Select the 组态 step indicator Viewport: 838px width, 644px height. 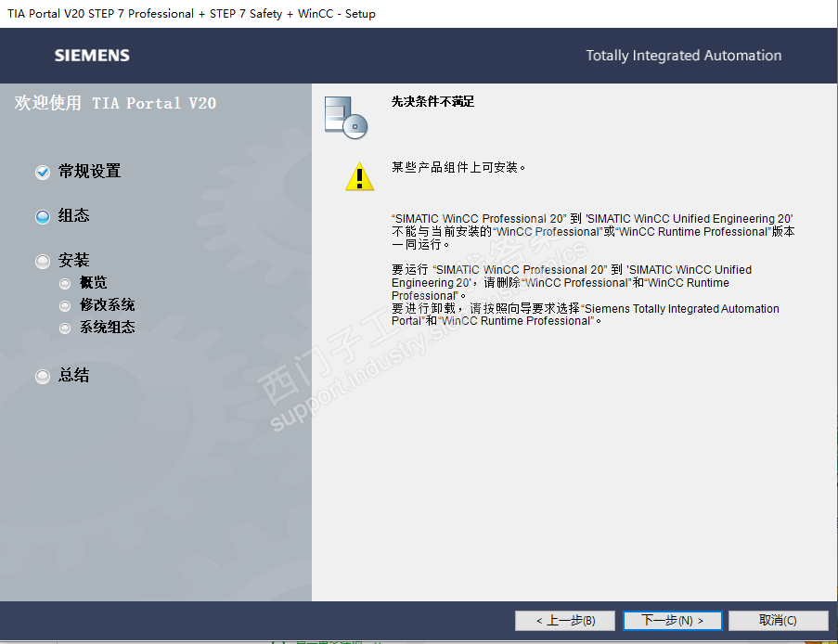(x=43, y=216)
